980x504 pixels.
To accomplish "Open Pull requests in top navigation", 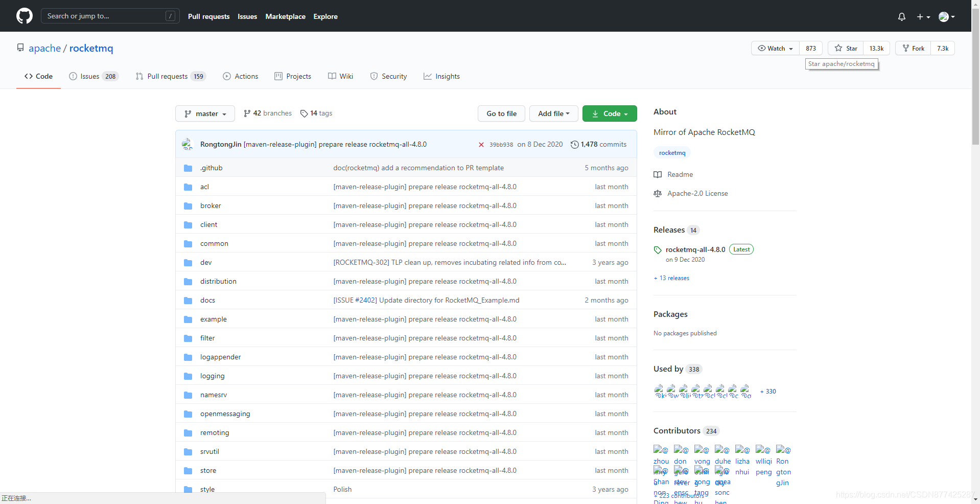I will click(x=208, y=16).
